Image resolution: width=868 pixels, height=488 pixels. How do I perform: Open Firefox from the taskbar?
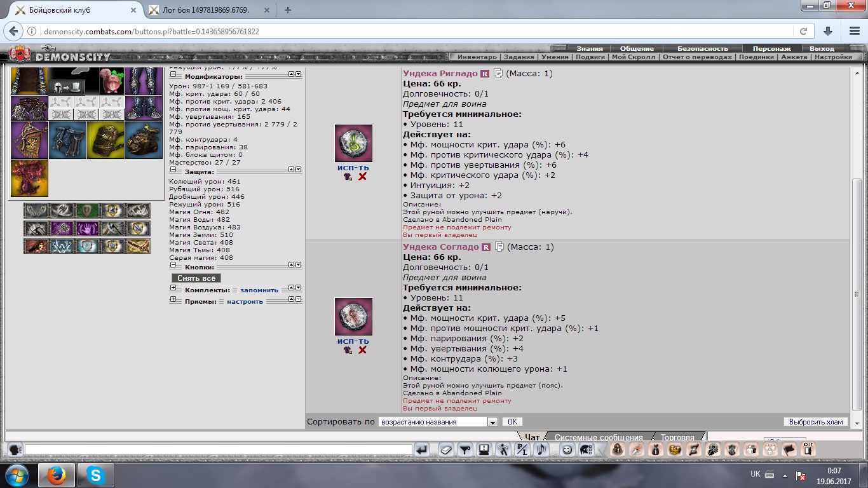tap(57, 475)
